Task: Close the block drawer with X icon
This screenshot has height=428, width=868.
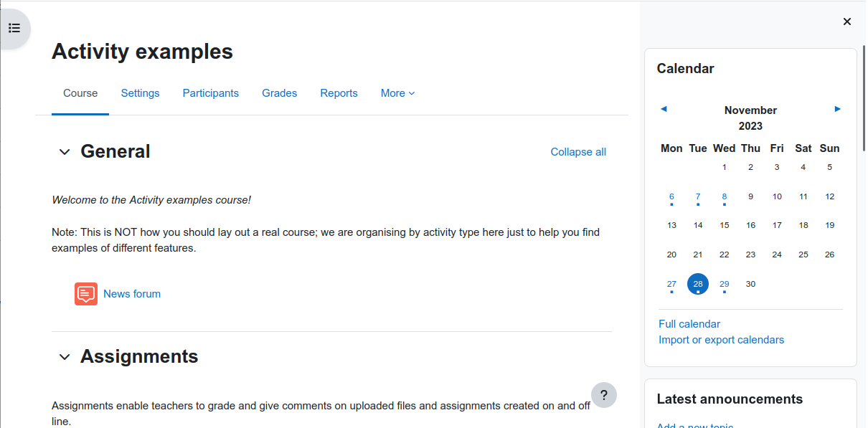Action: tap(847, 22)
